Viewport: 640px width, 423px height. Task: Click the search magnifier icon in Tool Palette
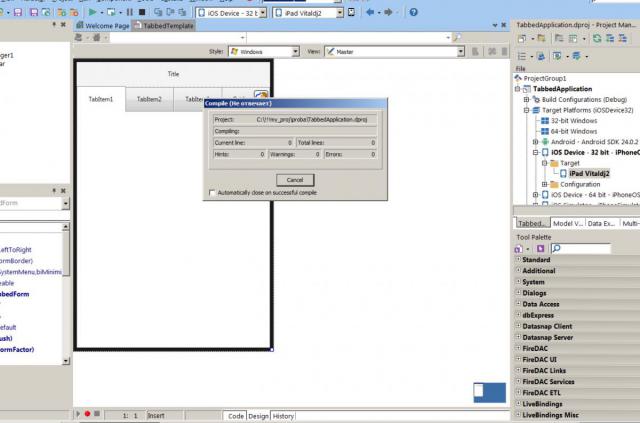[x=557, y=248]
